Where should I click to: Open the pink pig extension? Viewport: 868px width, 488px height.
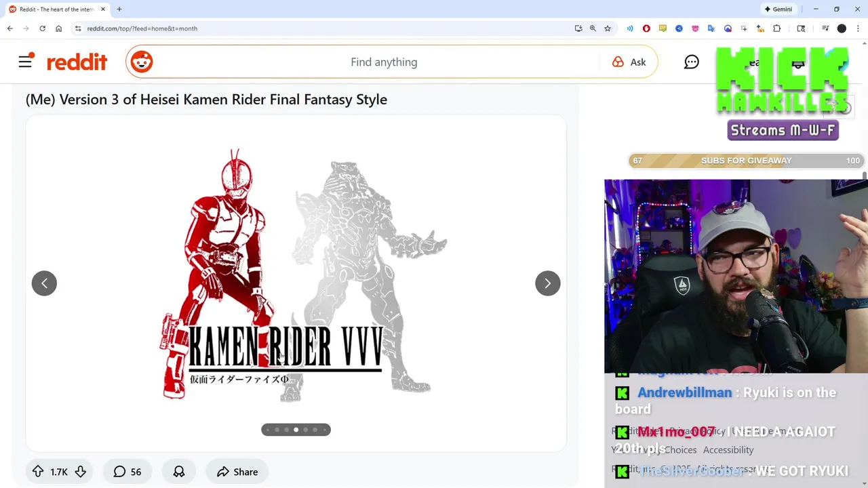click(695, 28)
